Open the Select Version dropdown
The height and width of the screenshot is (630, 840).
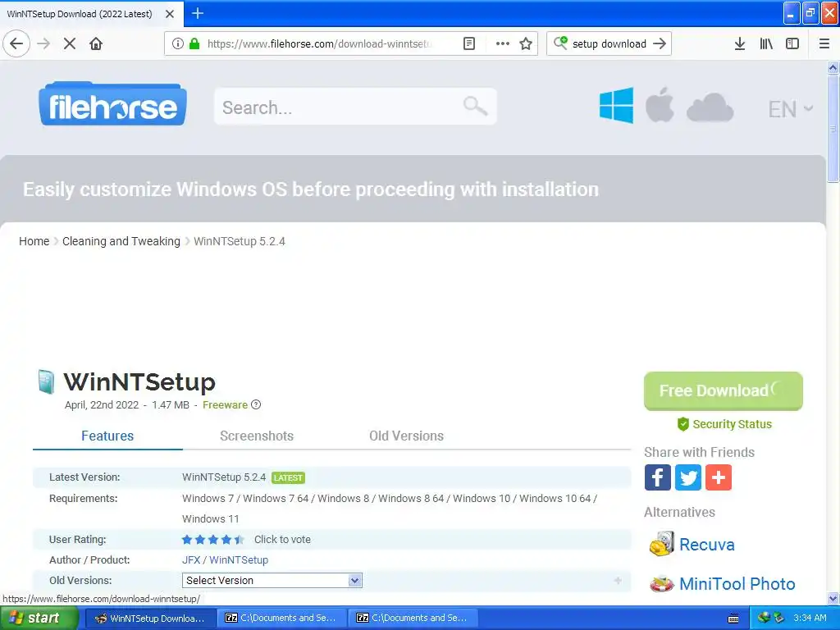272,580
